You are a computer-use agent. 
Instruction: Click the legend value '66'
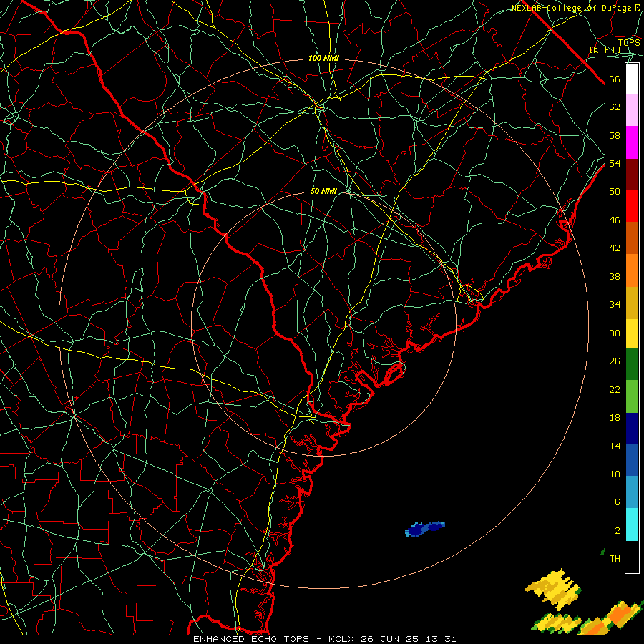point(615,79)
